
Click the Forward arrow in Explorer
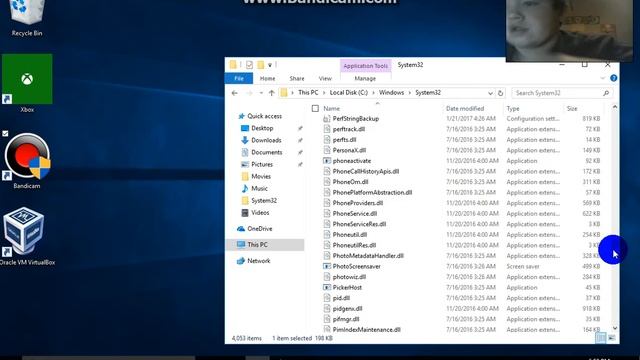(x=249, y=93)
